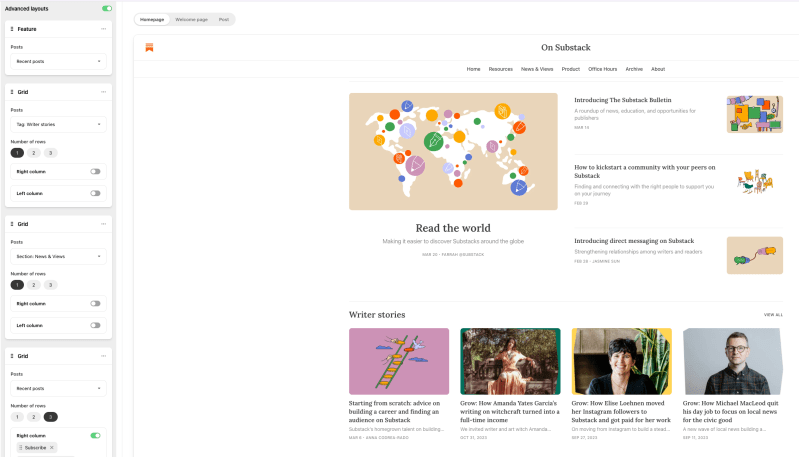Open three-dot menu on News & Views Grid card
This screenshot has width=799, height=457.
[103, 224]
